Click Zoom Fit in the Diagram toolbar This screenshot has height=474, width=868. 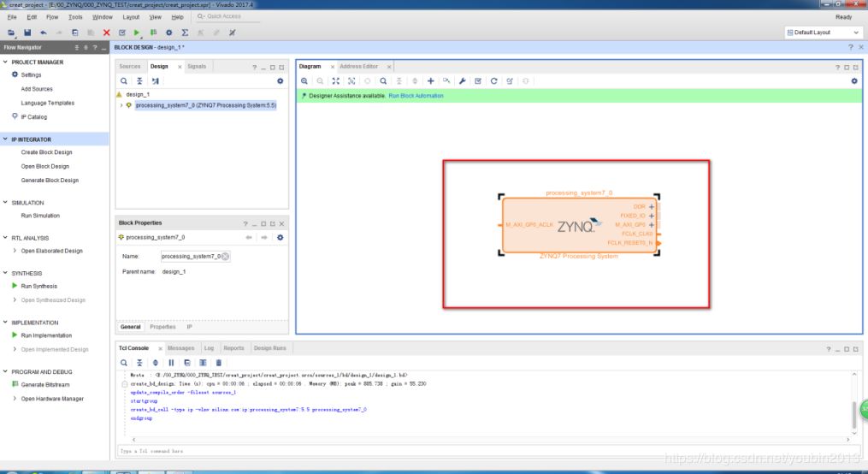pos(335,80)
